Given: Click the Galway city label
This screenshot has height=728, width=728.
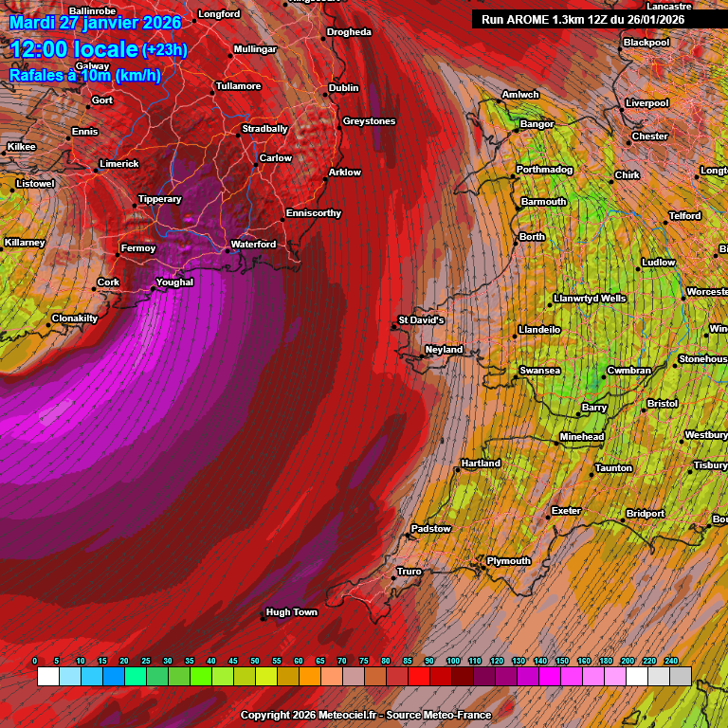Looking at the screenshot, I should 92,66.
